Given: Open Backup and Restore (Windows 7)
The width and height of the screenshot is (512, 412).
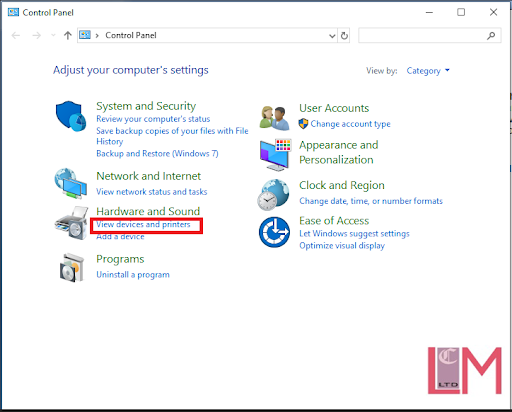Looking at the screenshot, I should (157, 153).
